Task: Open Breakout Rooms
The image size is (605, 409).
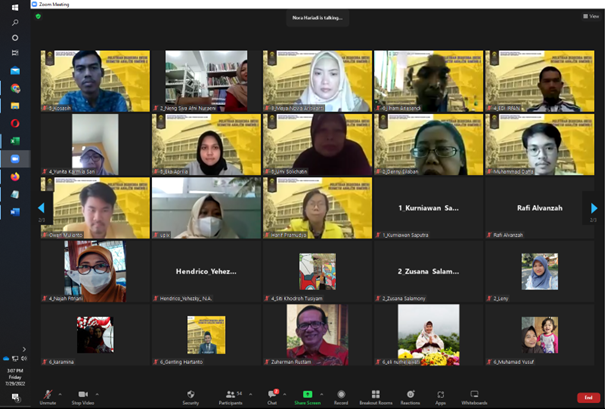Action: (376, 396)
